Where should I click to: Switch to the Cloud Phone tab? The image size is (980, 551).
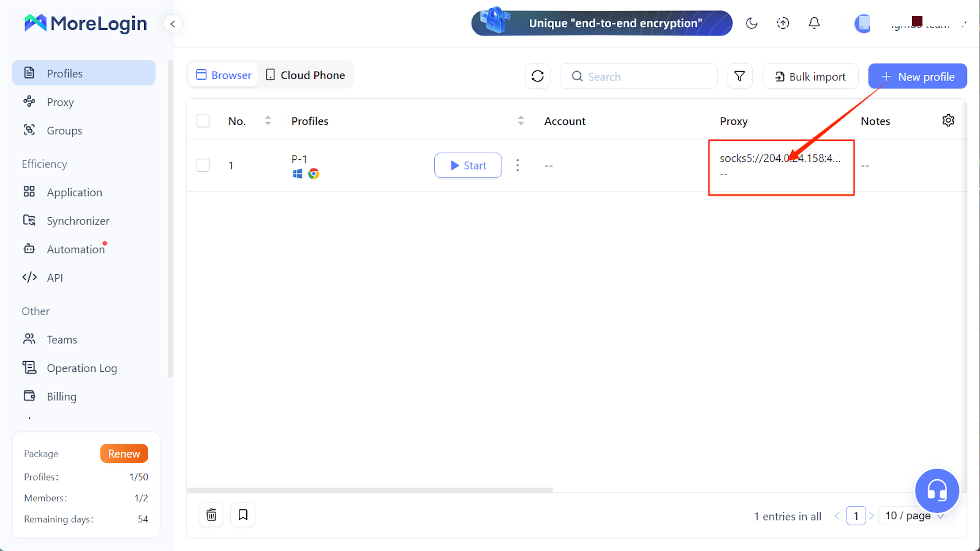click(x=306, y=75)
